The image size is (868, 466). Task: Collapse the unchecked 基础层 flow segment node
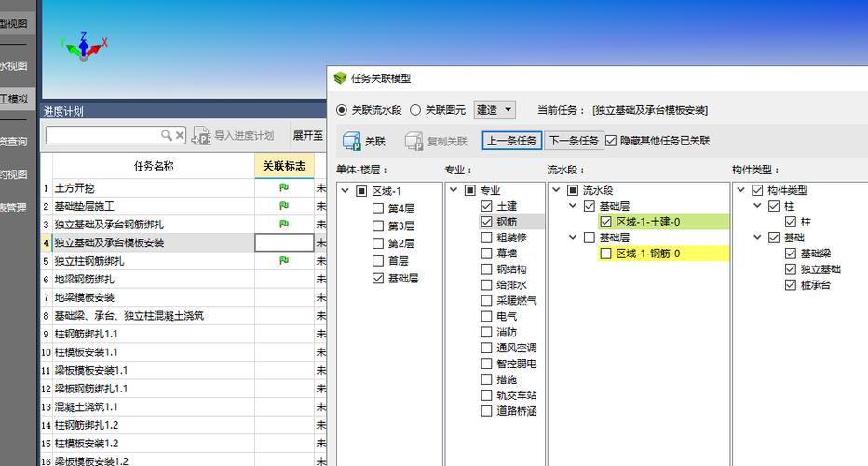tap(573, 237)
